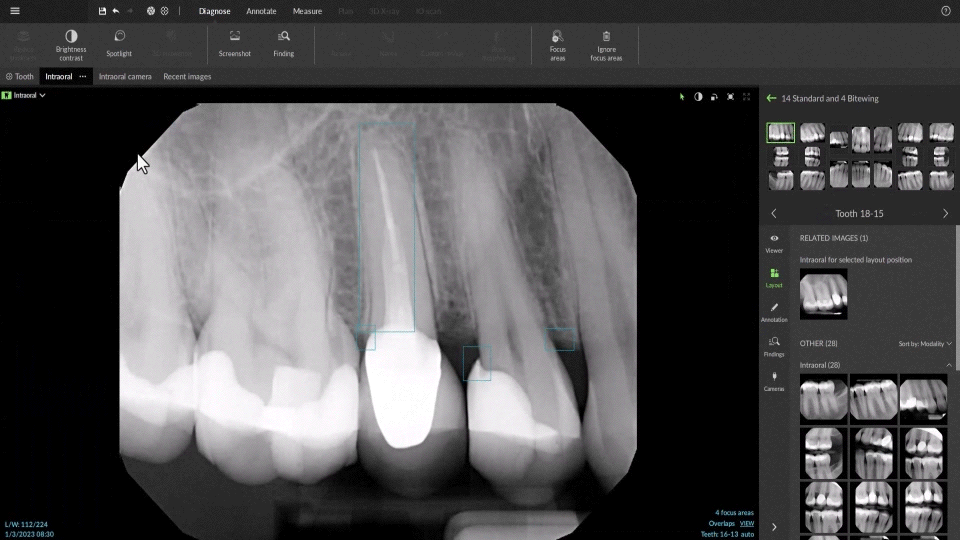
Task: Fit image to view icon
Action: [x=730, y=97]
